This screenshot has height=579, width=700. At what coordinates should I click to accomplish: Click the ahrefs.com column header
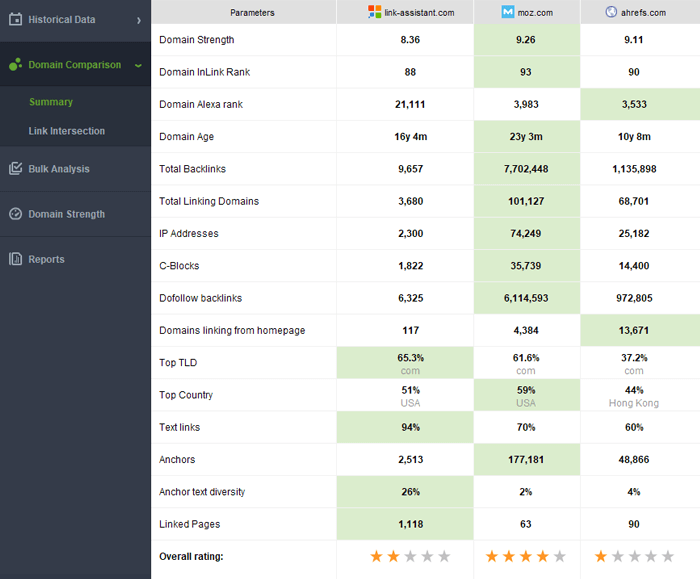[640, 12]
